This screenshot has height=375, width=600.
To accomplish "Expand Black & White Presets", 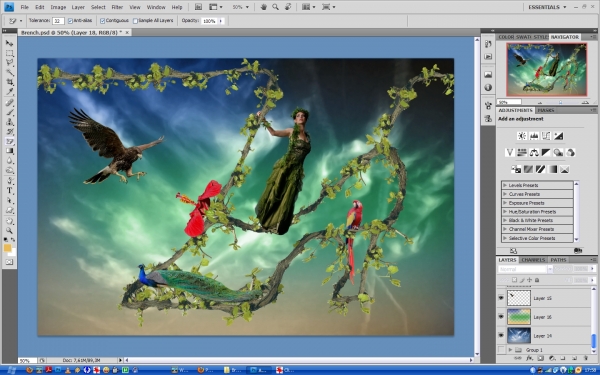I will 505,220.
